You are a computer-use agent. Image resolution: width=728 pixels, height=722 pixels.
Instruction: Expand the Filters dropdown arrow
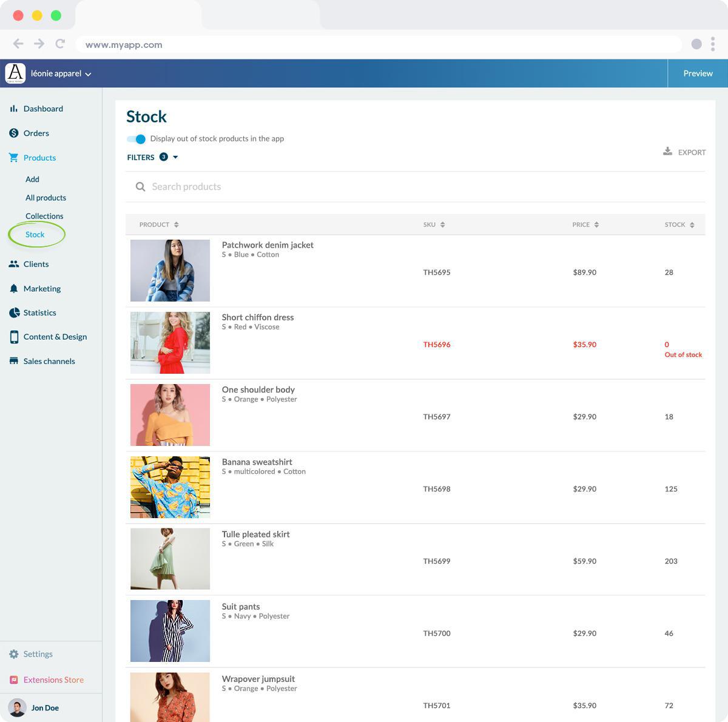click(x=175, y=157)
